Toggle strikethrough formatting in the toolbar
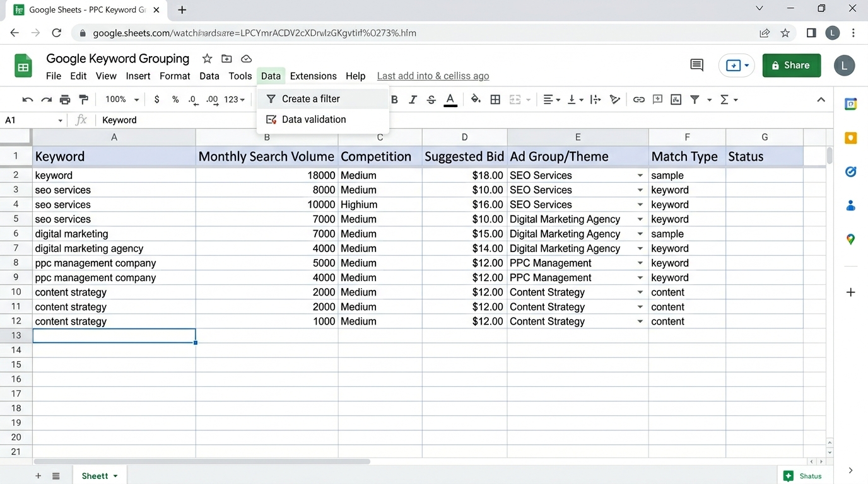The image size is (868, 484). (x=431, y=100)
